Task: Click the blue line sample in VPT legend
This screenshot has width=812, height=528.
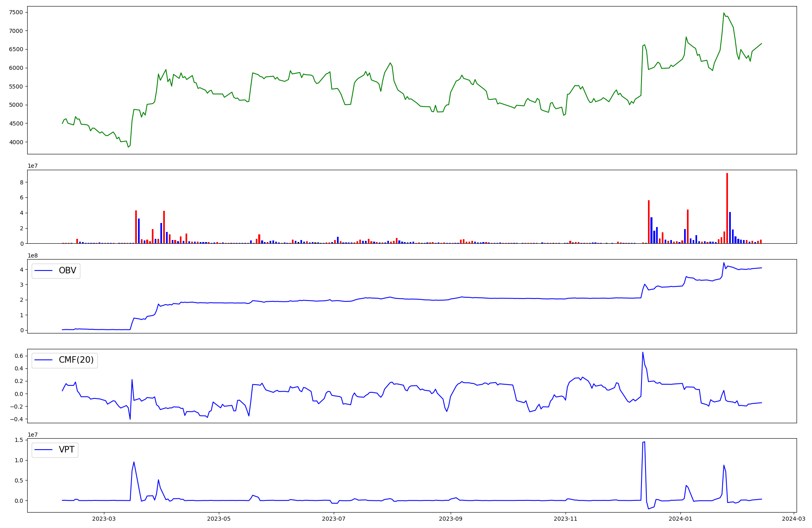Action: (44, 450)
